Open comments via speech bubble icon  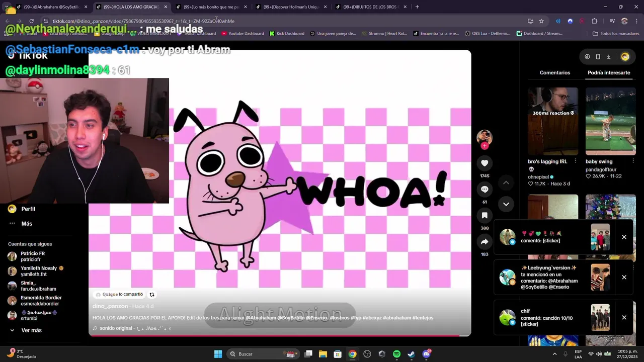coord(485,190)
